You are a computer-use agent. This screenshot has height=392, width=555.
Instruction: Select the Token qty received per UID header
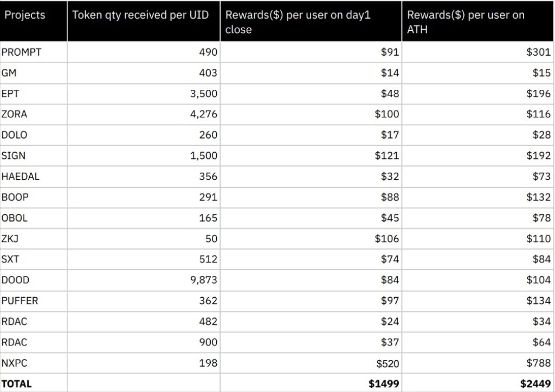tap(140, 15)
